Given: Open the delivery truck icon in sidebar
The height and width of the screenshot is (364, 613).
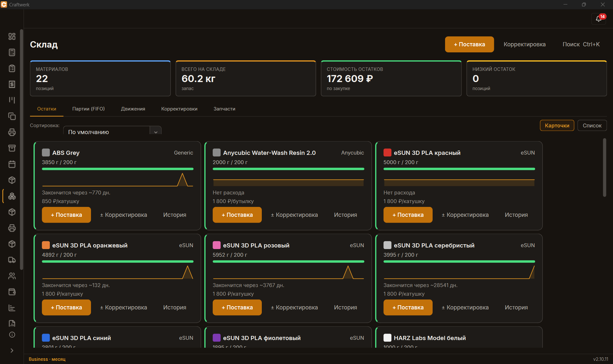Looking at the screenshot, I should [x=12, y=260].
